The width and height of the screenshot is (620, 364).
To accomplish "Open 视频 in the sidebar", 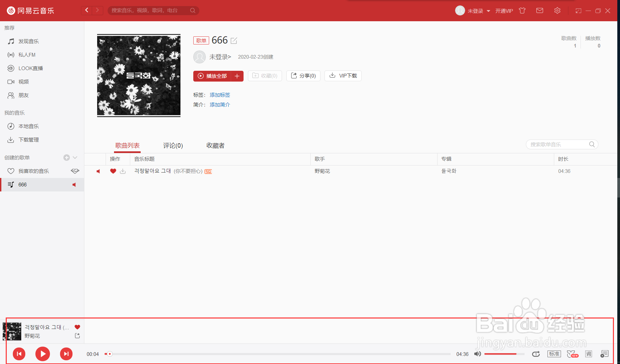I will click(x=42, y=82).
